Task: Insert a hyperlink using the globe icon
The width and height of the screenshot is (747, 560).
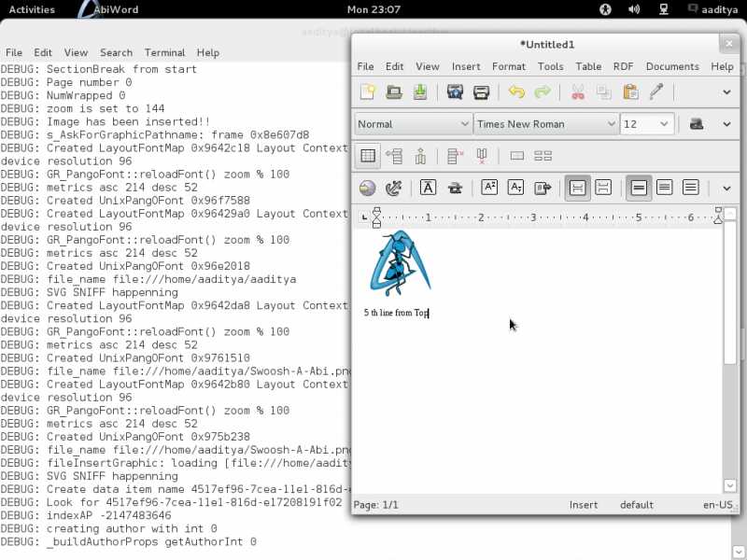Action: click(368, 188)
